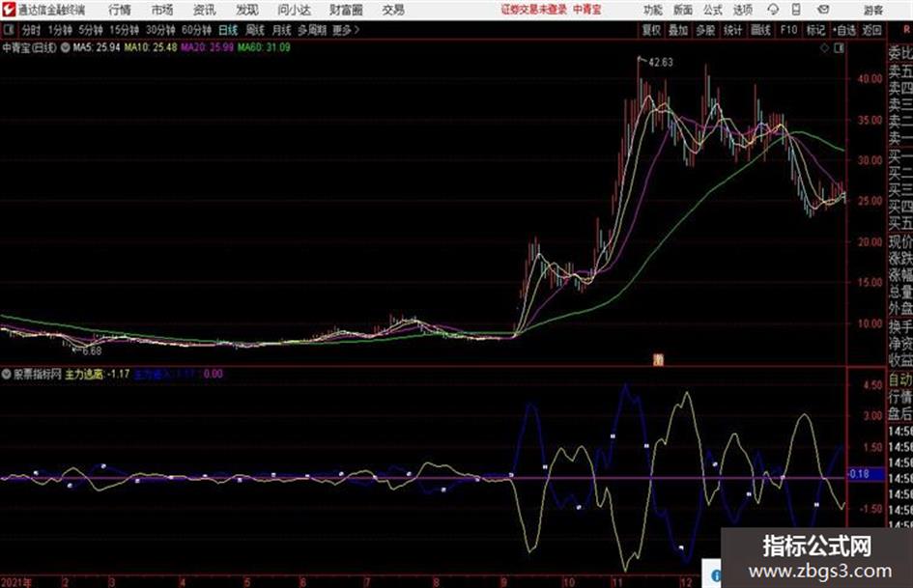Expand the 更多 periods chevron
Screen dimensions: 913x588
pos(357,30)
